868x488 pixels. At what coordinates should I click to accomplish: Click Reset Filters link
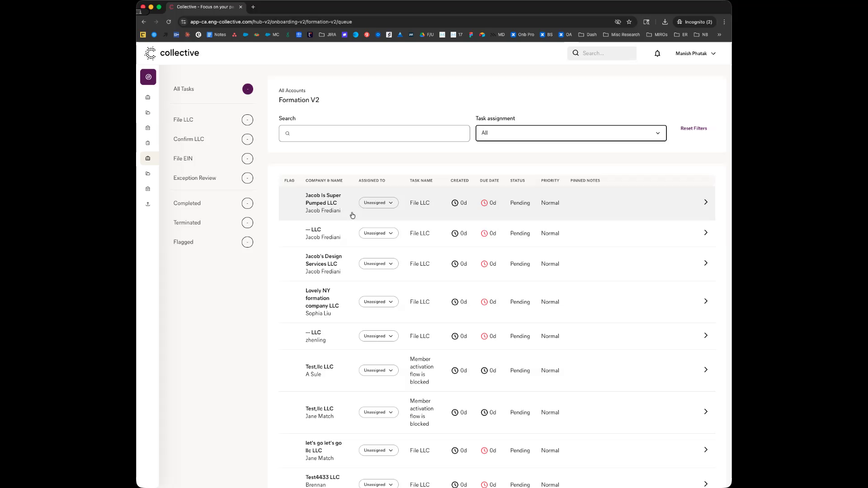click(x=693, y=128)
